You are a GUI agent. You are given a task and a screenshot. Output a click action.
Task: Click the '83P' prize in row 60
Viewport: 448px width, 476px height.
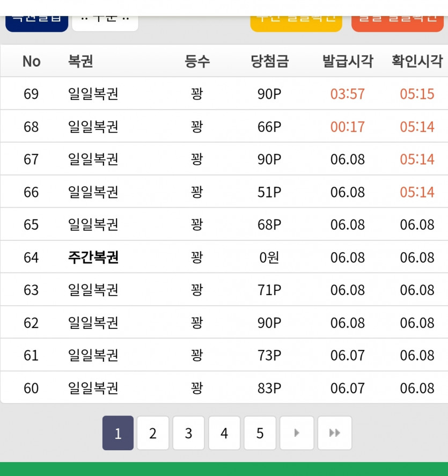(269, 389)
